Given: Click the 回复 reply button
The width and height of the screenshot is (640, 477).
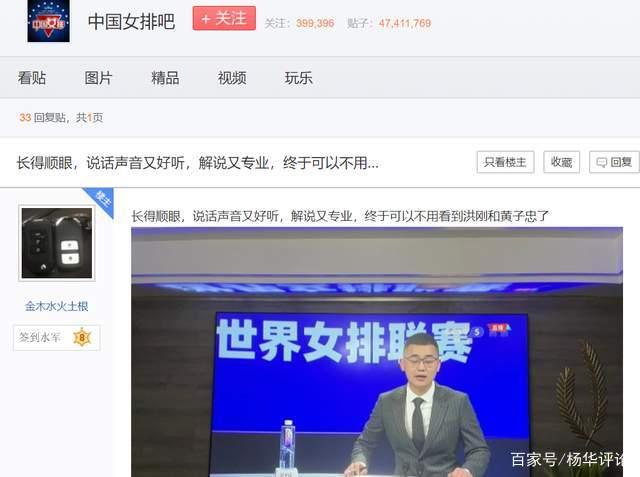Looking at the screenshot, I should click(614, 162).
